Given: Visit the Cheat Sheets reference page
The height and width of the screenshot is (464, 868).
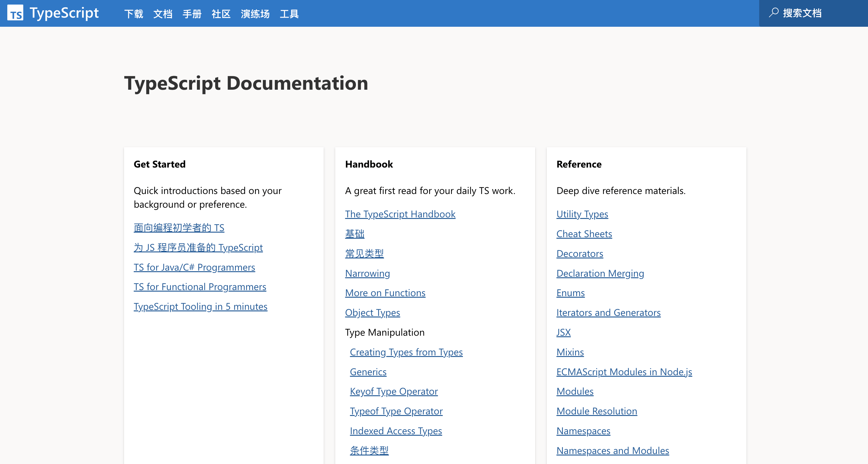Looking at the screenshot, I should pyautogui.click(x=584, y=234).
